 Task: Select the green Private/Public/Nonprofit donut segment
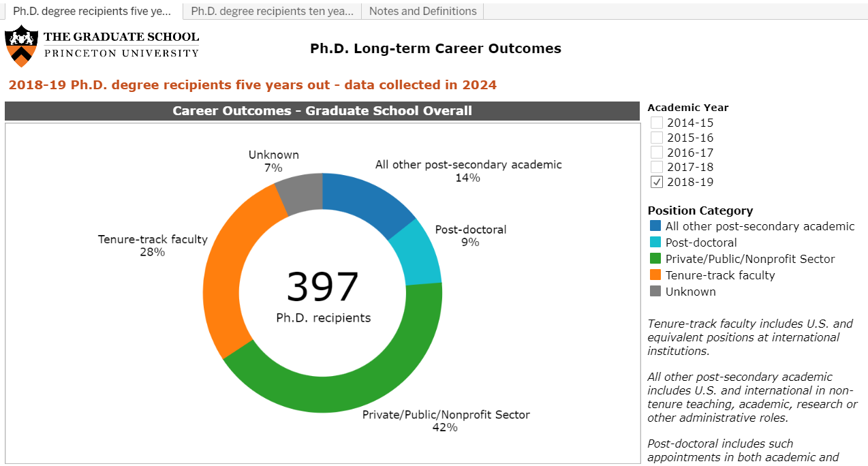click(x=347, y=390)
